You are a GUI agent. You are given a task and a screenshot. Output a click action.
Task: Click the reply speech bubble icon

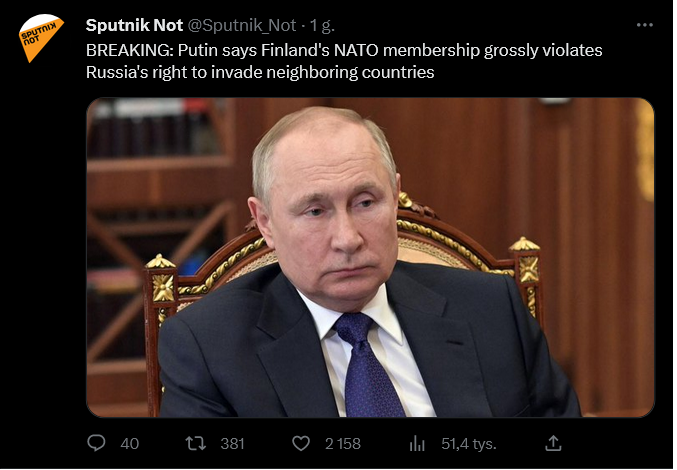click(96, 442)
